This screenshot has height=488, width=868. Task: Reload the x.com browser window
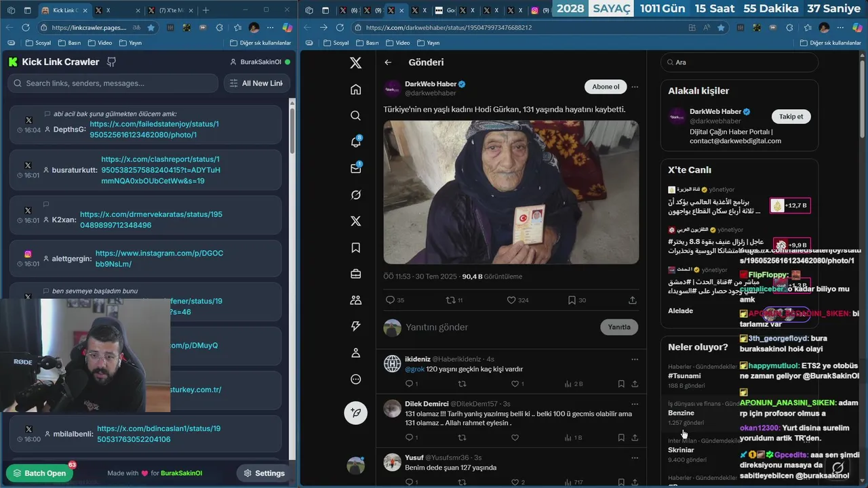[340, 27]
